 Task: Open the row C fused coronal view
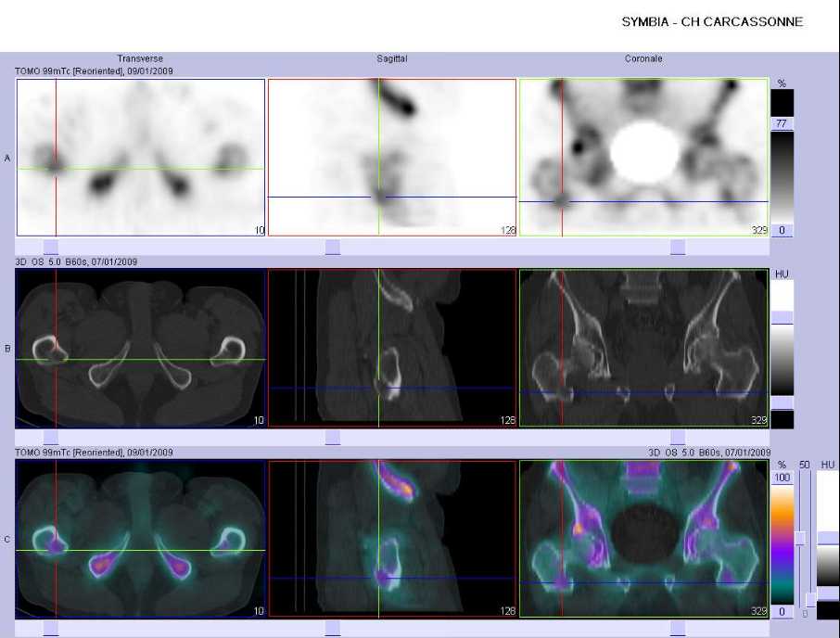point(644,539)
